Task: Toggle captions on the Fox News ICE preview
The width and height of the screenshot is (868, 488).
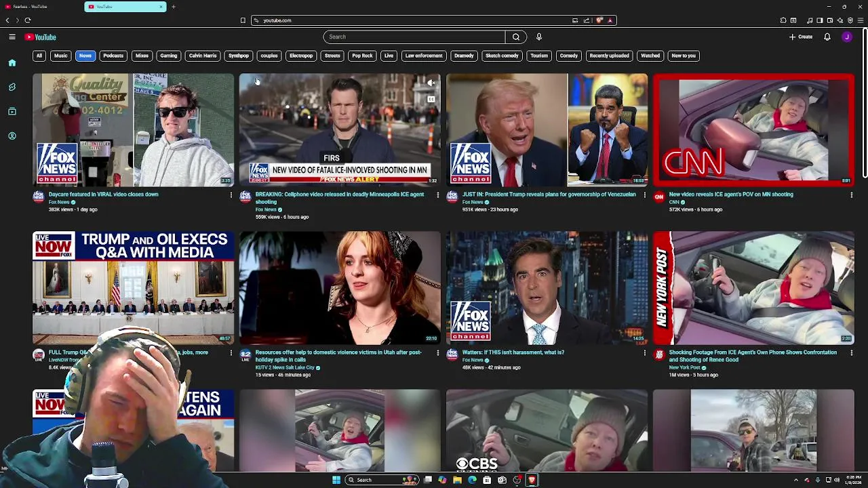Action: point(431,100)
